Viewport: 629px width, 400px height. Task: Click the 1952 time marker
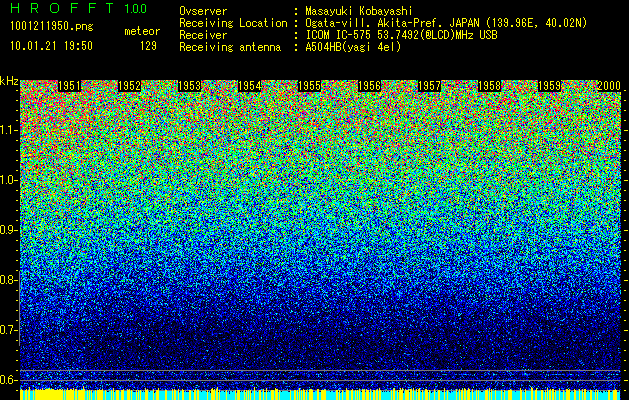point(130,86)
